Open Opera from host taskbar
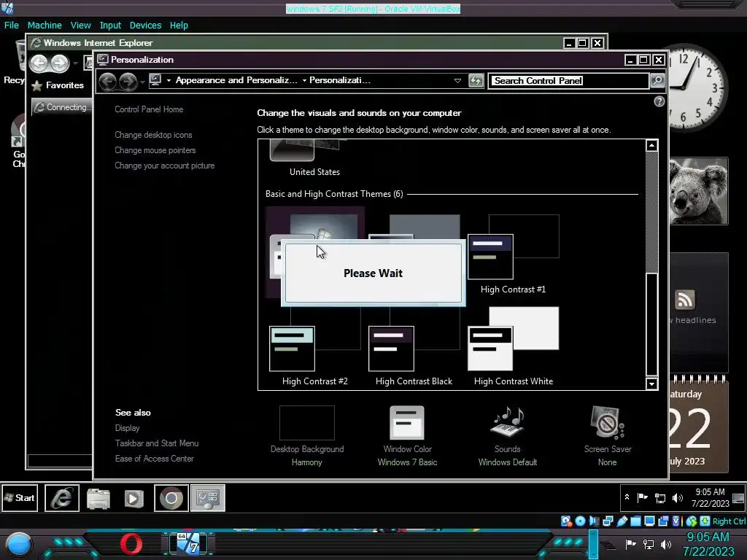Screen dimensions: 747x560 pyautogui.click(x=131, y=544)
